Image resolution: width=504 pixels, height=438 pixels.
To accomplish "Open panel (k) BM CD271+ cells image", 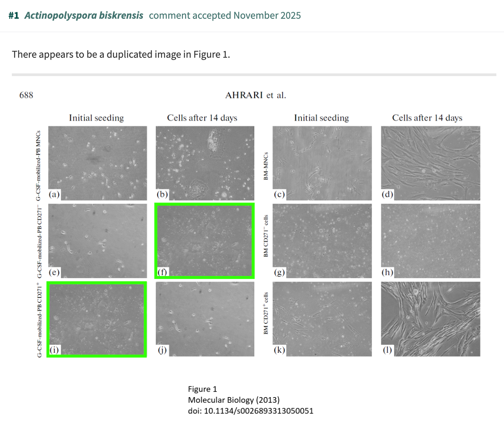I will pos(322,319).
